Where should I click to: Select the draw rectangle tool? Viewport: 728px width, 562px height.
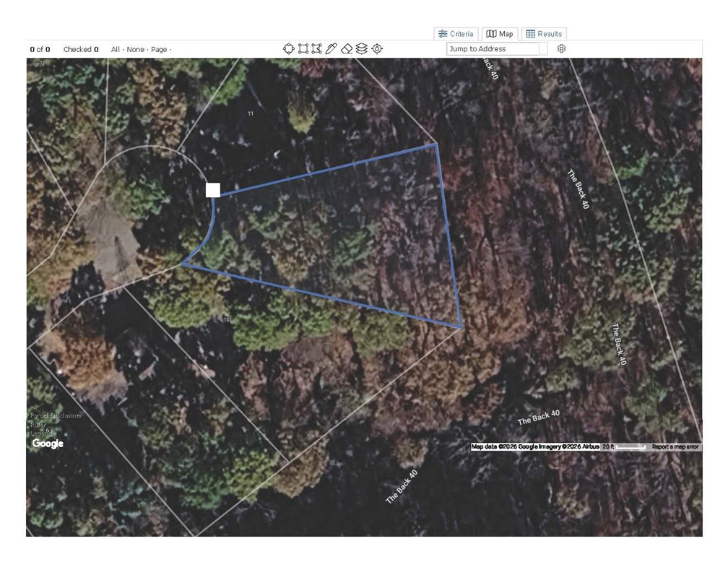[x=303, y=49]
